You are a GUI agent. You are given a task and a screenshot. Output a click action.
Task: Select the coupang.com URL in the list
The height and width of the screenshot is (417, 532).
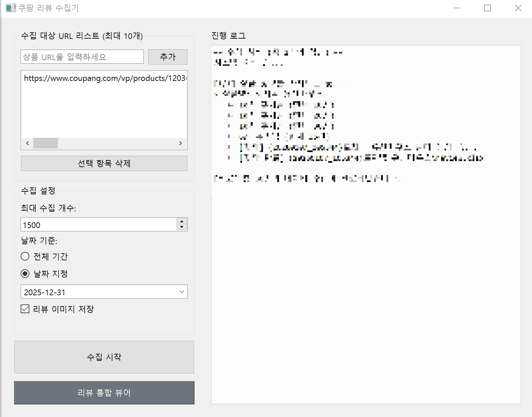[x=105, y=78]
